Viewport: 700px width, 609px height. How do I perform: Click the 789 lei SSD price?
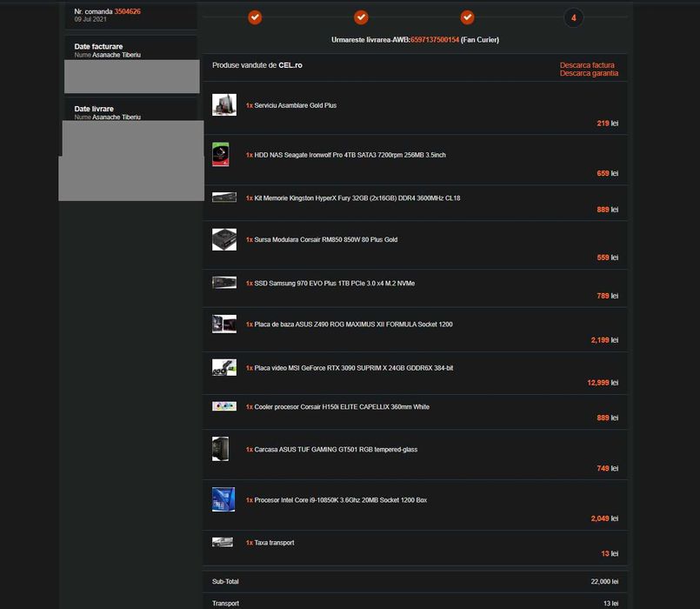pyautogui.click(x=608, y=296)
